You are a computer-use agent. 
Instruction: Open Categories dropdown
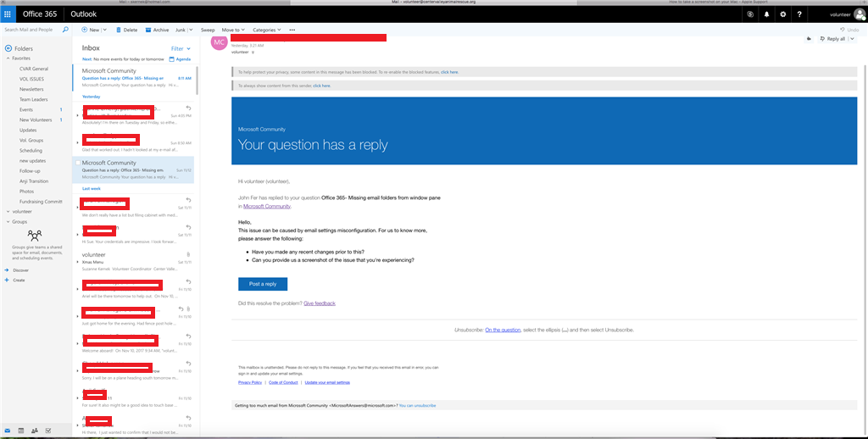coord(267,30)
